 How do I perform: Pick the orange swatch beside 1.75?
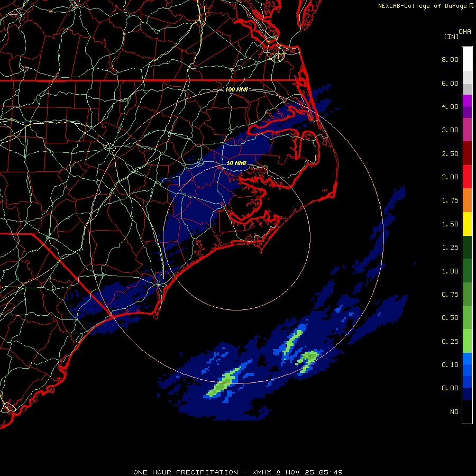[467, 200]
